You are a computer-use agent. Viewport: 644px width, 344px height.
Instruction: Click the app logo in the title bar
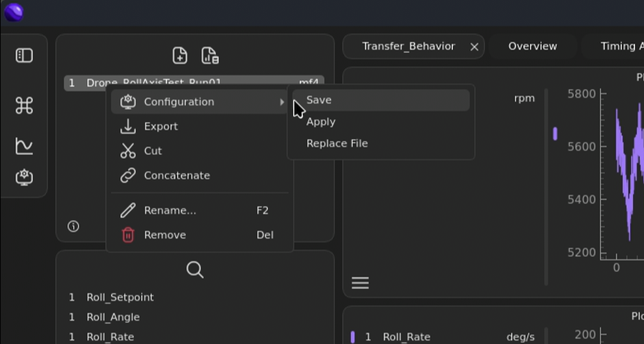(14, 12)
